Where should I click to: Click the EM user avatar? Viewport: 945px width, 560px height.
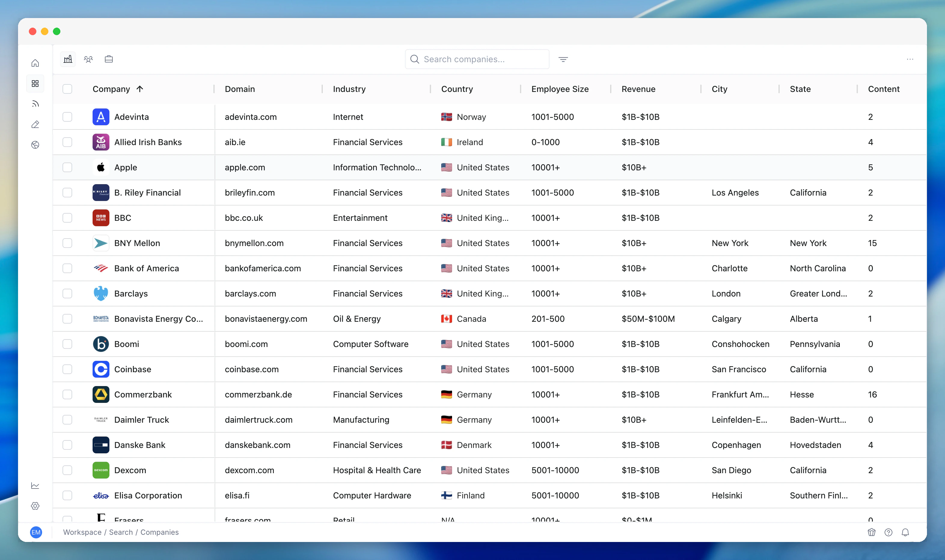pos(36,532)
